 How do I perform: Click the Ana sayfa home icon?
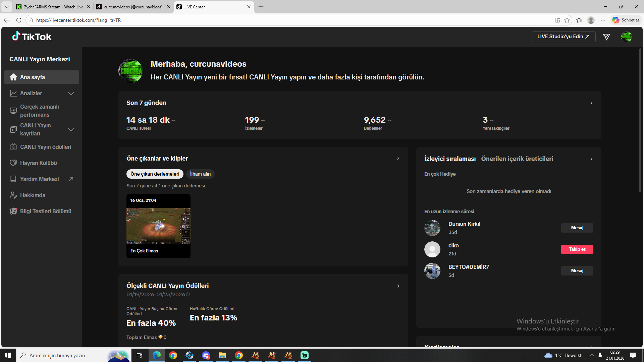pos(13,77)
